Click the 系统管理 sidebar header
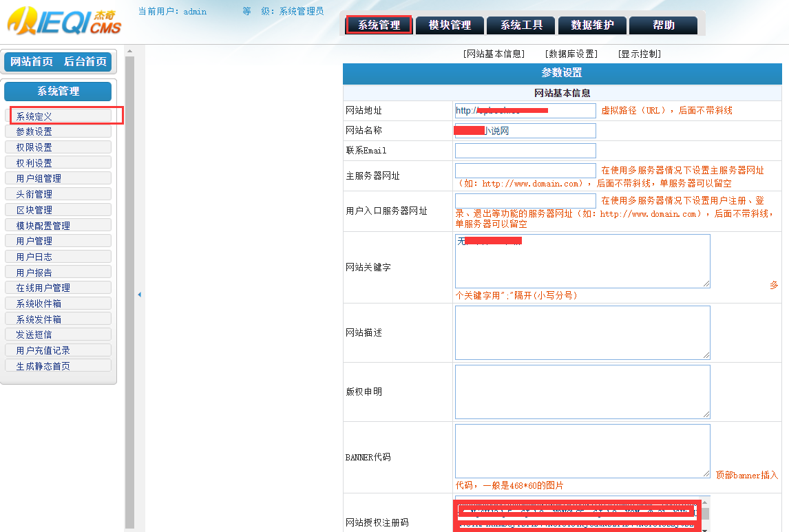Screen dimensions: 789x532 click(58, 92)
